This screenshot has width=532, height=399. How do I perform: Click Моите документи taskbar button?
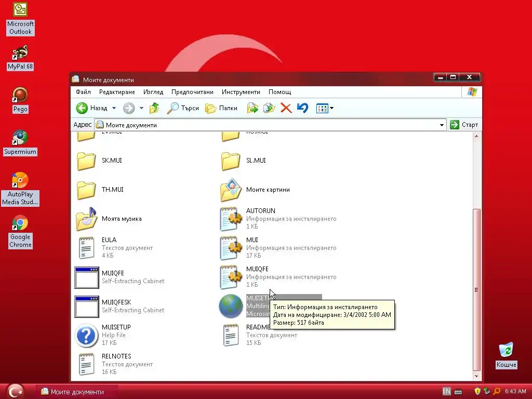77,392
